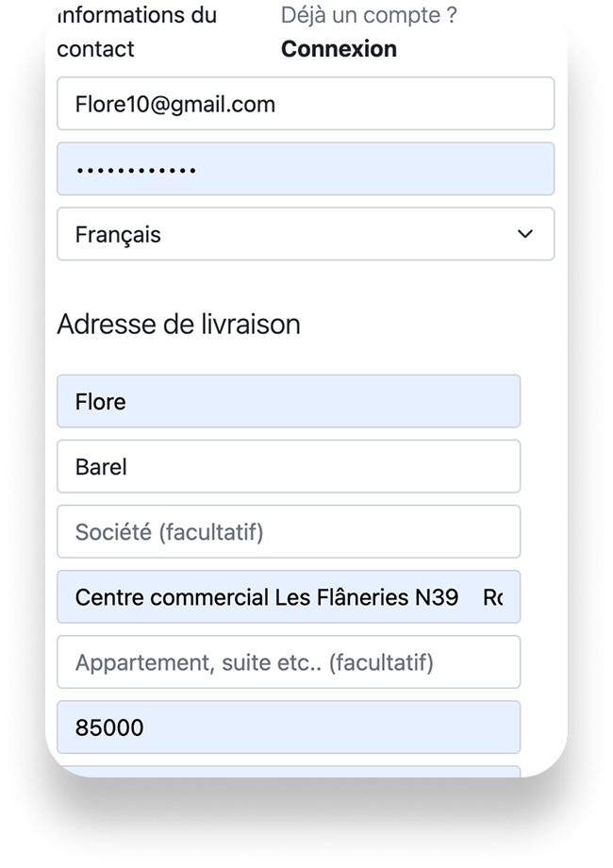Click the Connexion login link
The image size is (613, 868).
click(339, 49)
